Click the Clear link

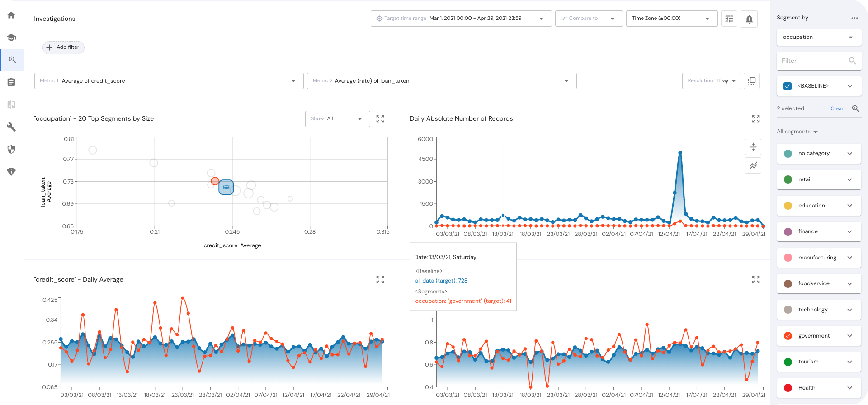(x=837, y=108)
